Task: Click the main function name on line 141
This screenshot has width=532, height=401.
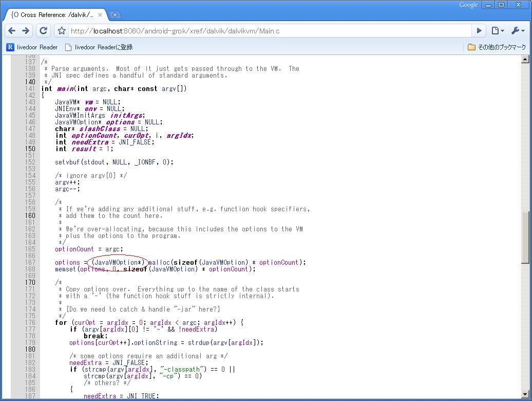Action: (x=65, y=88)
